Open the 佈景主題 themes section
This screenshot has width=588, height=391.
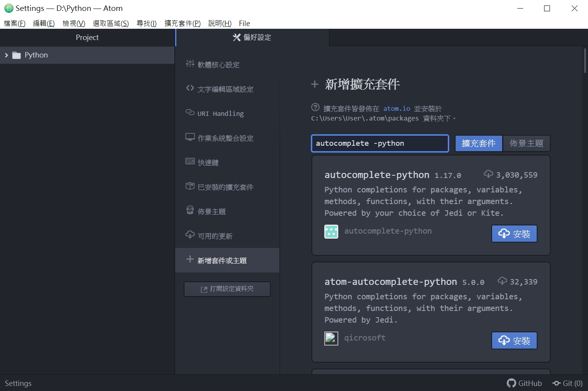click(211, 211)
